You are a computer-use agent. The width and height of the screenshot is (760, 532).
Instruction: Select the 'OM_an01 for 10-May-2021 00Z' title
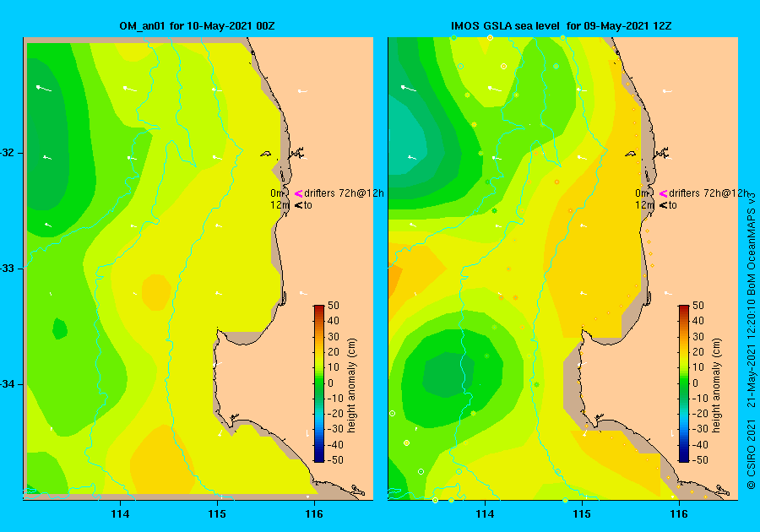click(198, 26)
